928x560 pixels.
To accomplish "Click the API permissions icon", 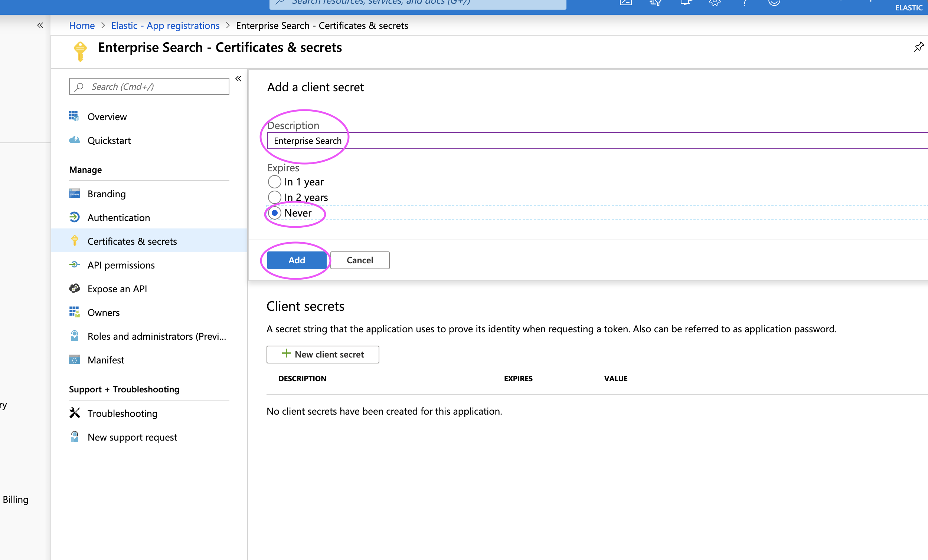I will (74, 264).
